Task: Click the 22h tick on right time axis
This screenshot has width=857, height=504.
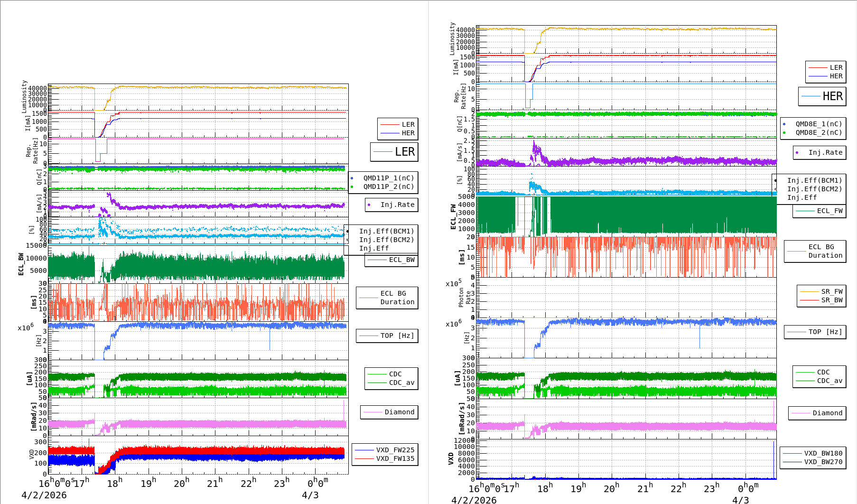Action: pyautogui.click(x=677, y=488)
